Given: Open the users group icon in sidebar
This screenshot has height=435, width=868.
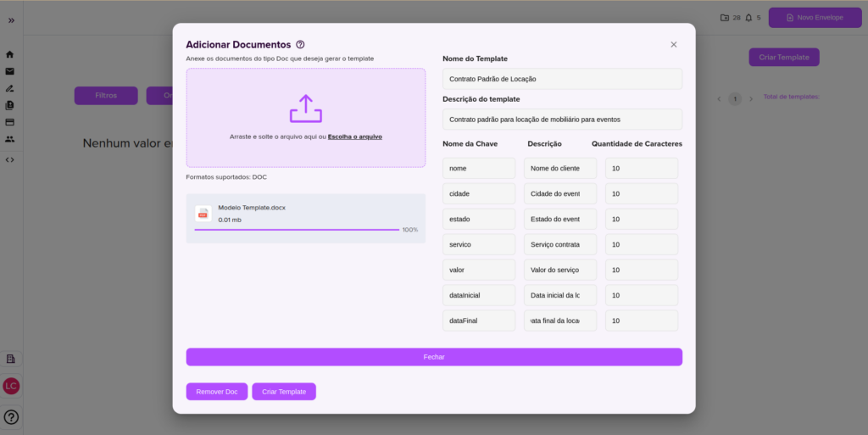Looking at the screenshot, I should pyautogui.click(x=10, y=139).
